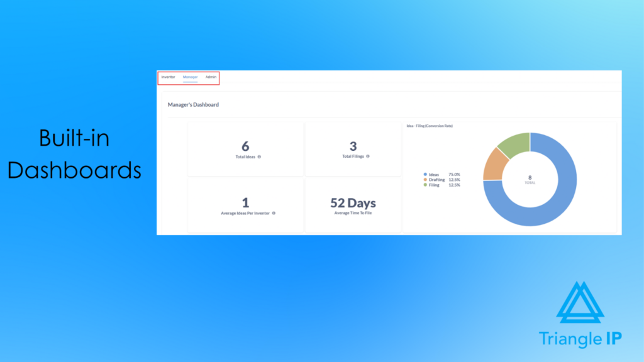Viewport: 644px width, 362px height.
Task: Select the blue Ideas legend dot
Action: tap(425, 174)
